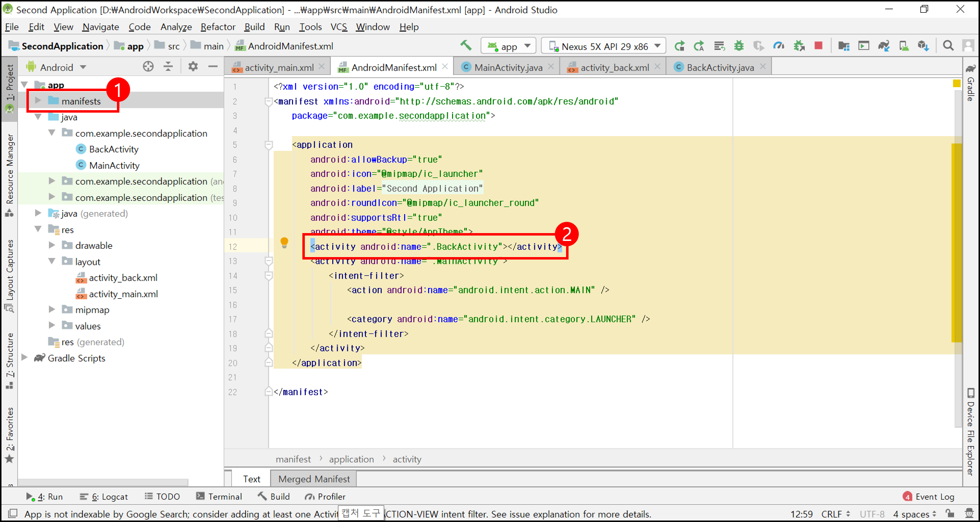Screen dimensions: 980x522
Task: Click the application breadcrumb below editor
Action: [351, 459]
